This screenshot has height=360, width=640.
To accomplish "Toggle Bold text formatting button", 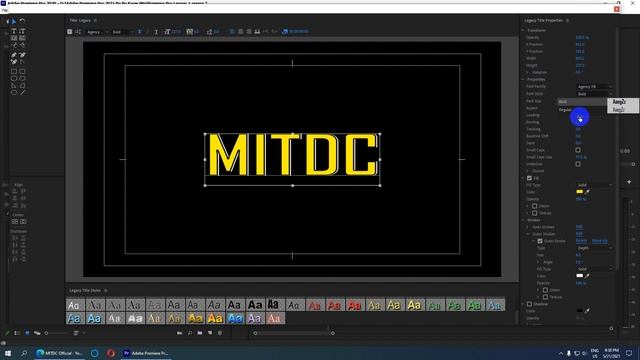I will (140, 31).
